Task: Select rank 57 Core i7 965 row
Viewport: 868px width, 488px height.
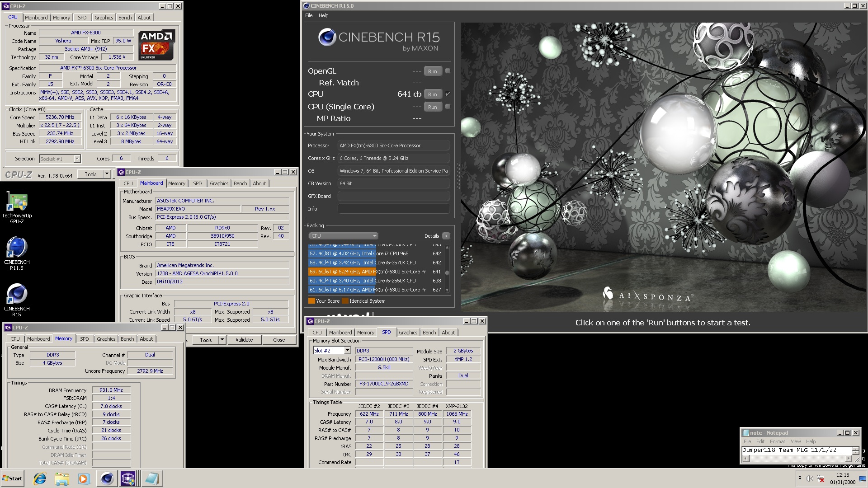Action: [376, 253]
